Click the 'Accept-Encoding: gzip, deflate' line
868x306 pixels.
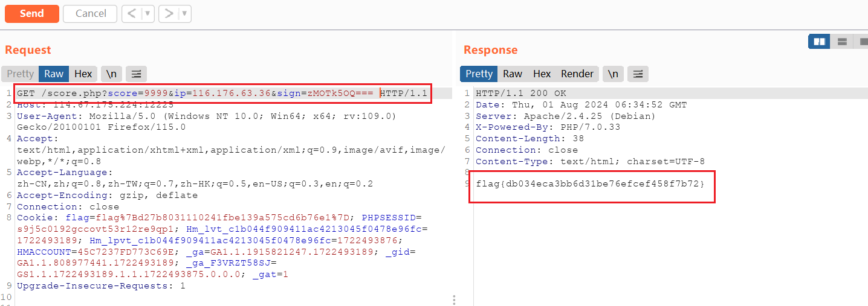point(107,196)
